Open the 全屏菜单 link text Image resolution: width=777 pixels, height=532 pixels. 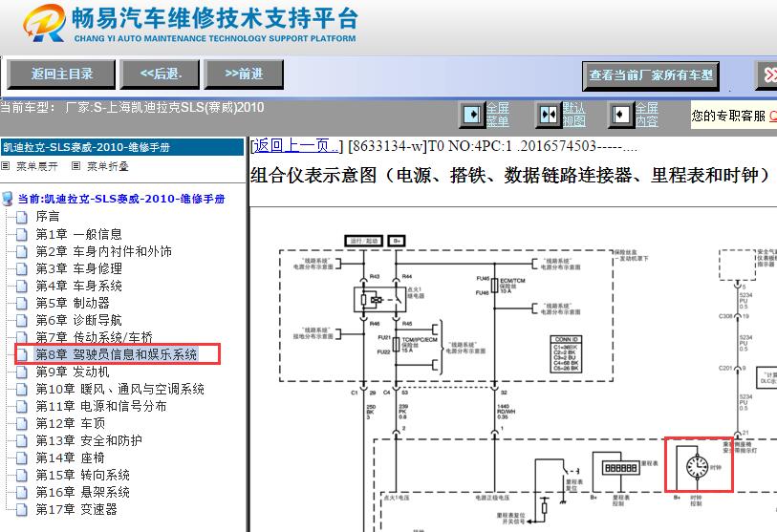pyautogui.click(x=498, y=115)
